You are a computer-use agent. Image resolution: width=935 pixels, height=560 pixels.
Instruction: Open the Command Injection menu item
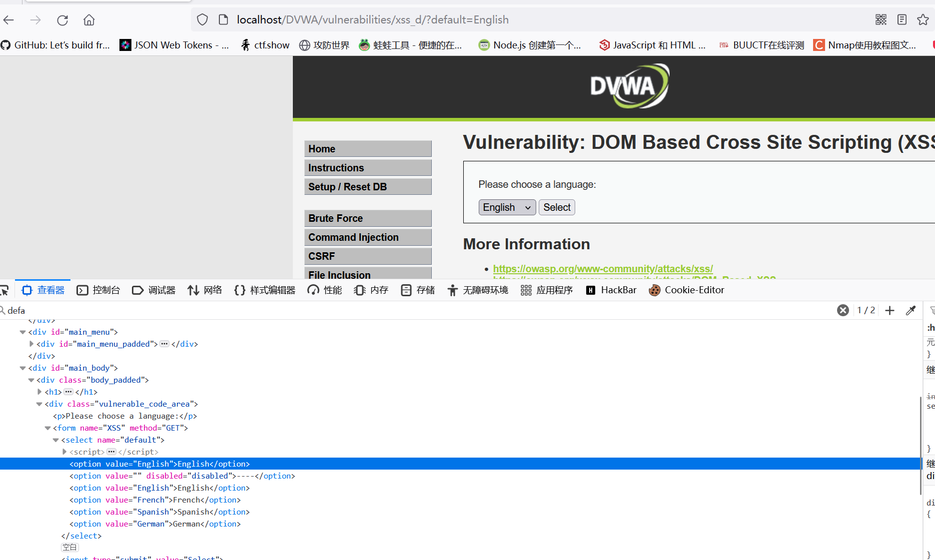click(368, 237)
